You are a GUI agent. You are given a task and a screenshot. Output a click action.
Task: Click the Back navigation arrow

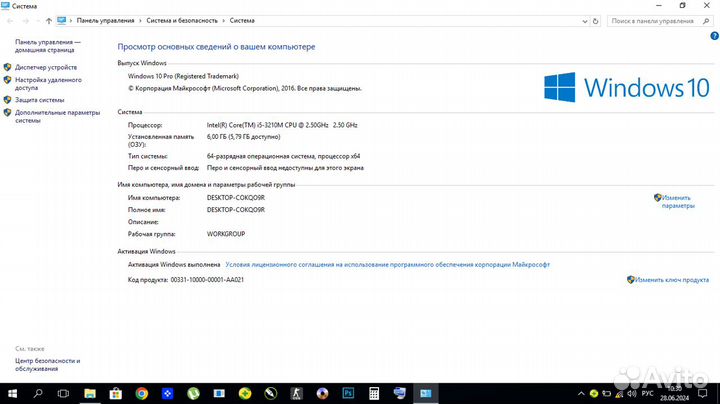[10, 21]
